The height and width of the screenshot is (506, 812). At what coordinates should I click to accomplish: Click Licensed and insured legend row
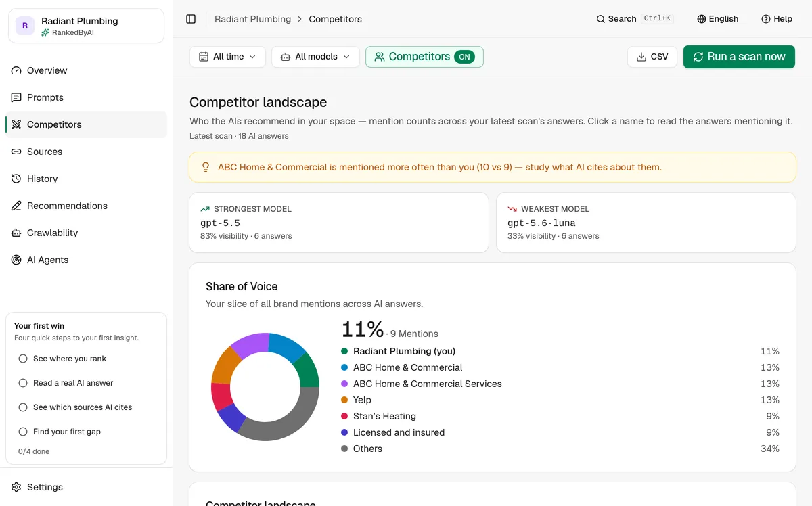tap(560, 432)
